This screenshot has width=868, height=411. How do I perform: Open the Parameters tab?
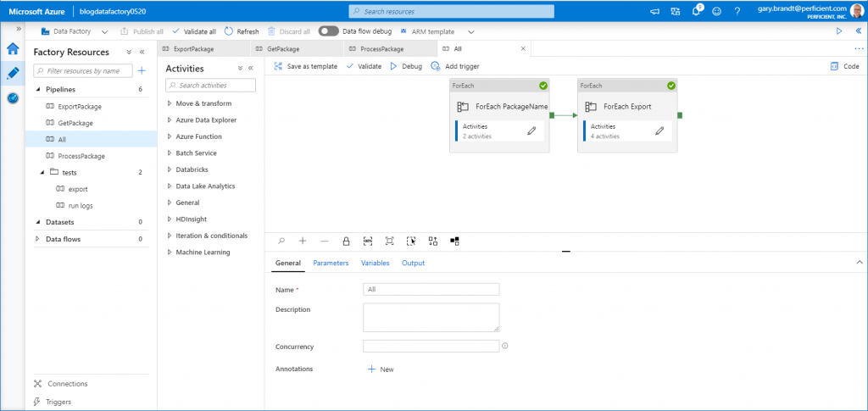331,263
